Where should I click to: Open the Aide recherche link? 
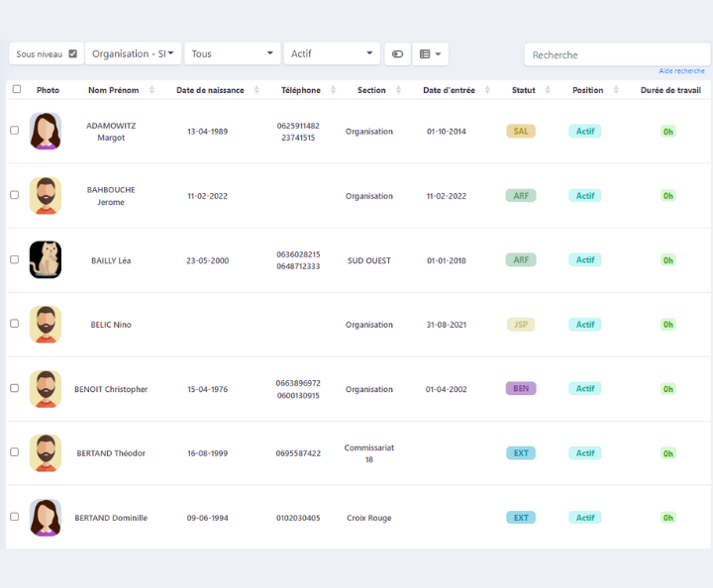[681, 71]
